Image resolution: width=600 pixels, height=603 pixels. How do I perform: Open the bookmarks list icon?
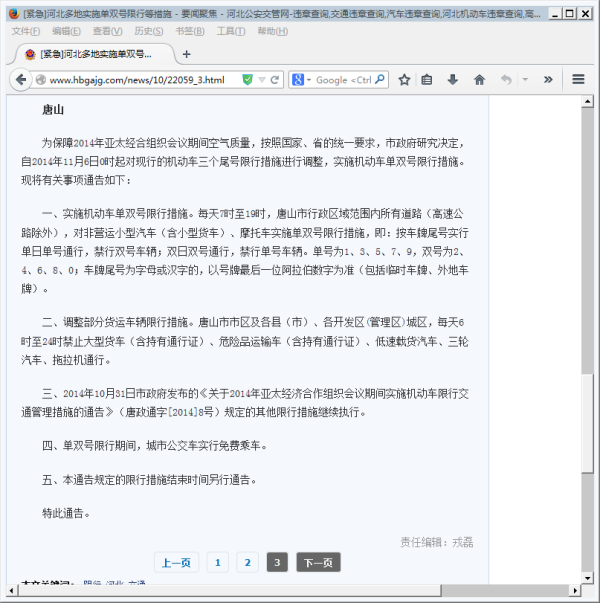coord(427,80)
